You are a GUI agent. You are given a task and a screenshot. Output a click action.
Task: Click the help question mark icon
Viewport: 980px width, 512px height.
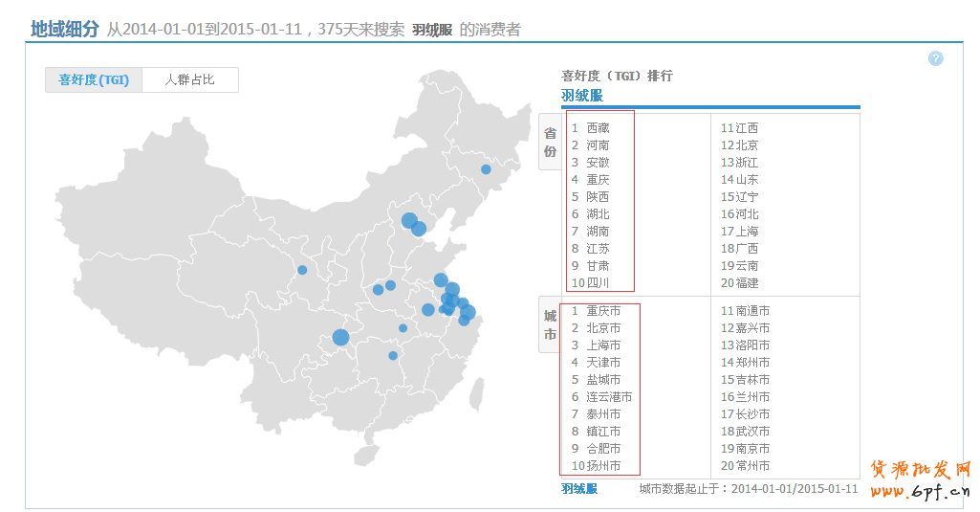pyautogui.click(x=935, y=58)
